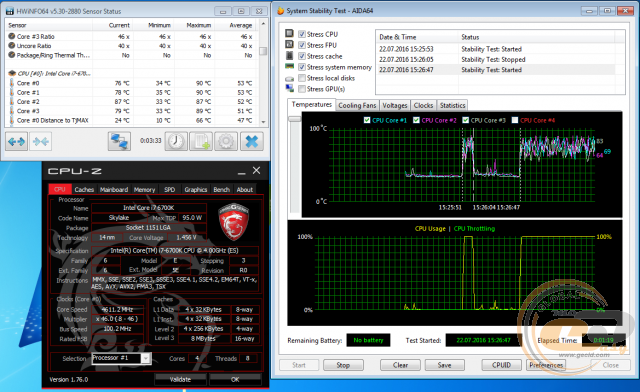Toggle CPU Core #2 graph checkbox

(x=416, y=120)
